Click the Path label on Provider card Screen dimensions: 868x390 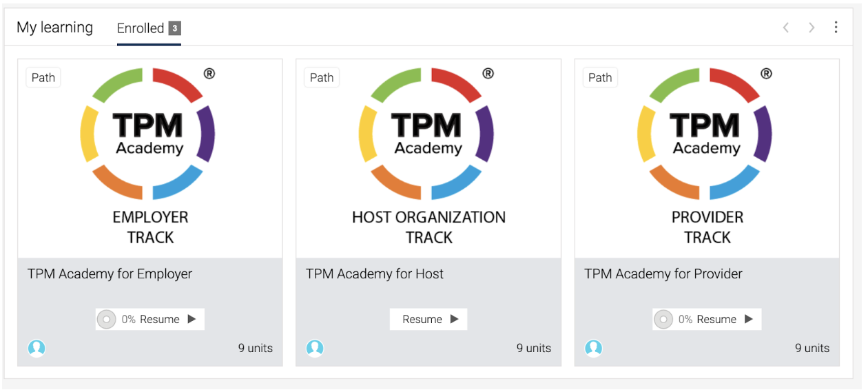coord(600,77)
